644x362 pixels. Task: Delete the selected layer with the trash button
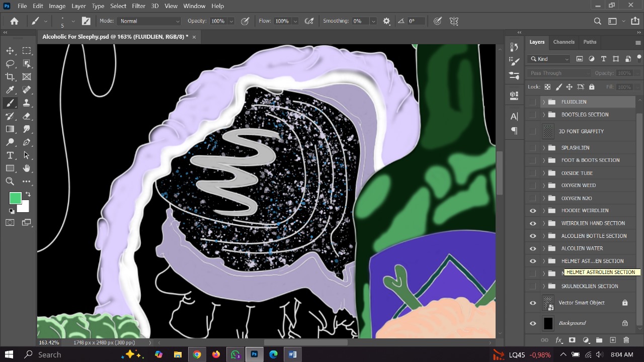(x=626, y=340)
